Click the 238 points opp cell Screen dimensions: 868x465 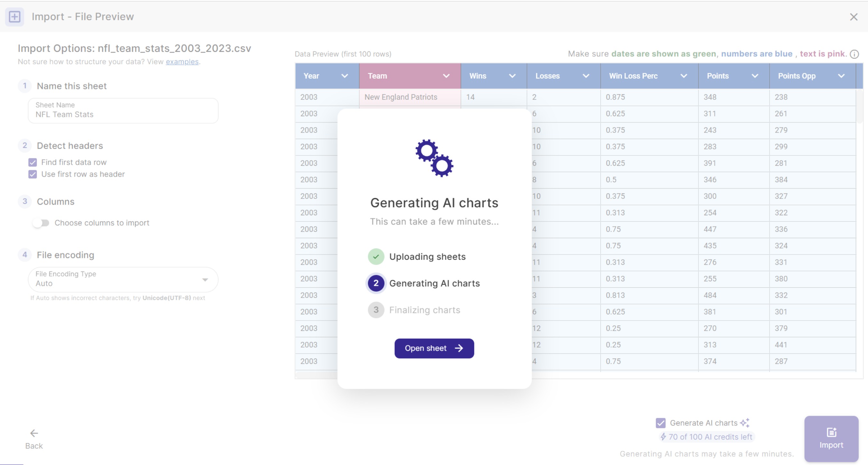click(x=812, y=97)
